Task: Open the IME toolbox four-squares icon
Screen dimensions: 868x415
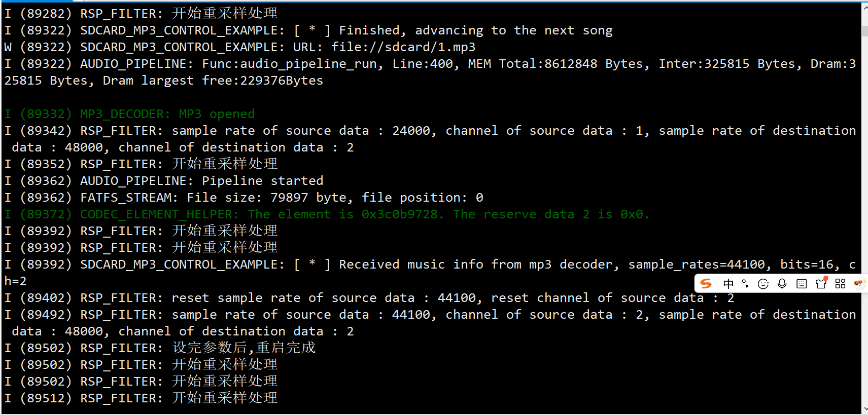Action: point(840,284)
